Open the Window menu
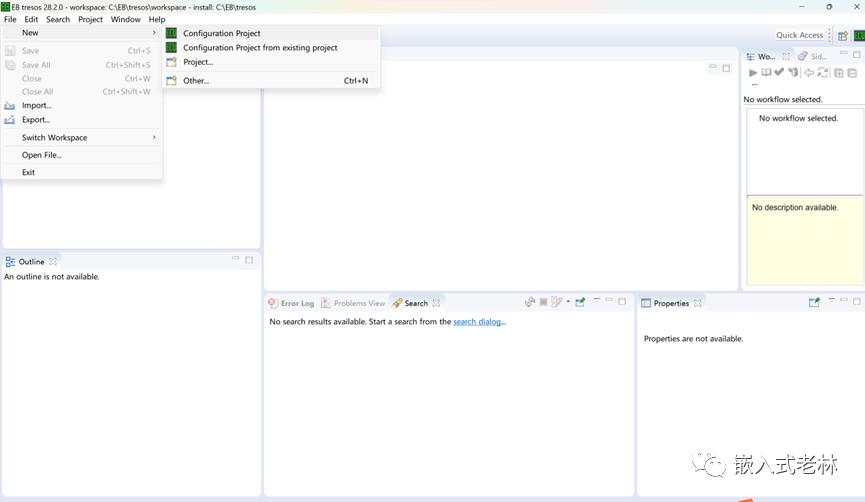 (126, 19)
